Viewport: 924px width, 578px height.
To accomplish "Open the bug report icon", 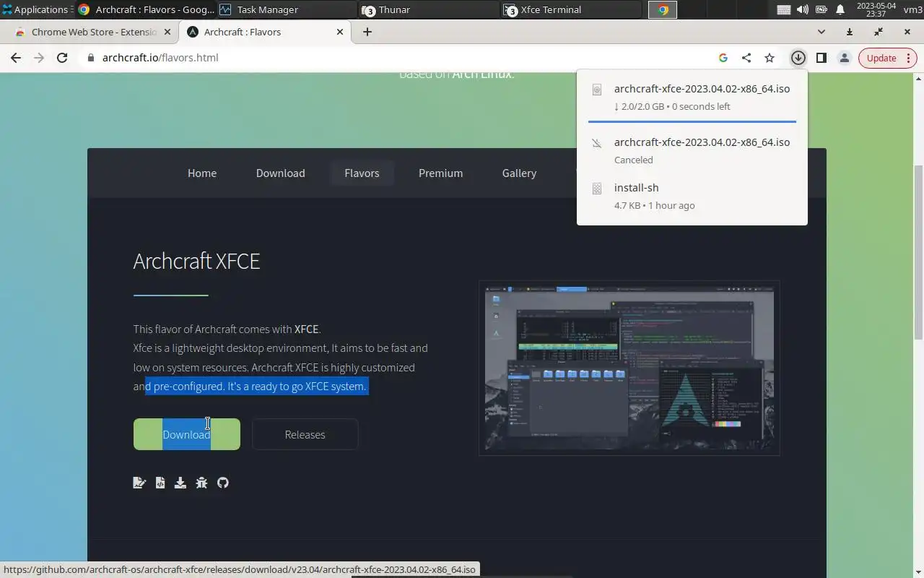I will point(201,483).
